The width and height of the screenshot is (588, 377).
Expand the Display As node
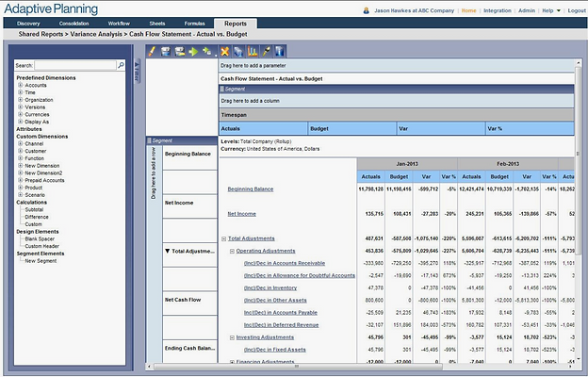[20, 122]
